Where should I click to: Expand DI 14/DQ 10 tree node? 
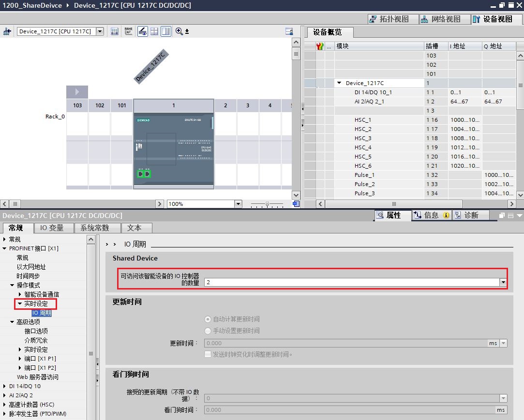(4, 386)
